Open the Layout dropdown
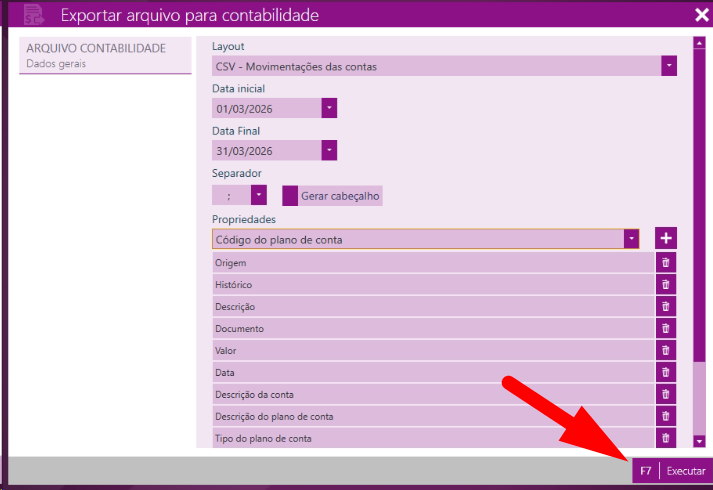This screenshot has width=713, height=490. click(x=669, y=66)
